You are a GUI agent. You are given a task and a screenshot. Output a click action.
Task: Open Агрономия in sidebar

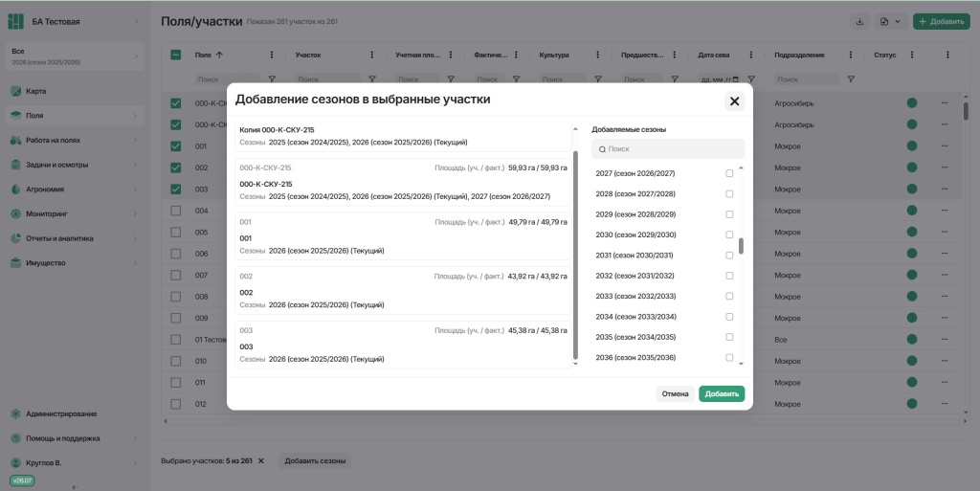pyautogui.click(x=75, y=190)
